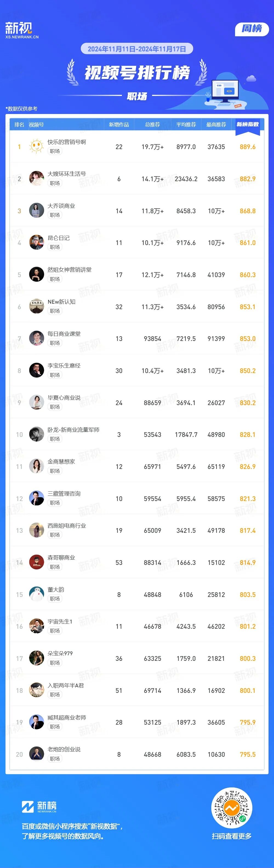Click the 周榜 weekly ranking badge
Viewport: 274px width, 868px height.
pyautogui.click(x=252, y=29)
